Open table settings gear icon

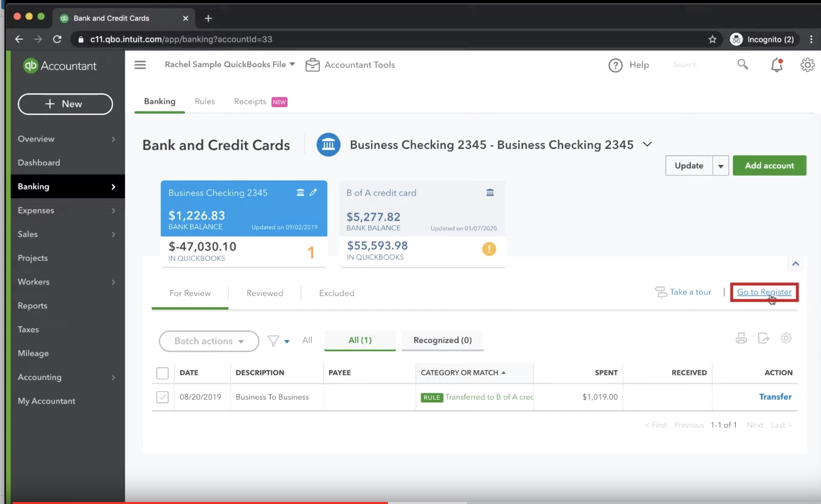(786, 338)
